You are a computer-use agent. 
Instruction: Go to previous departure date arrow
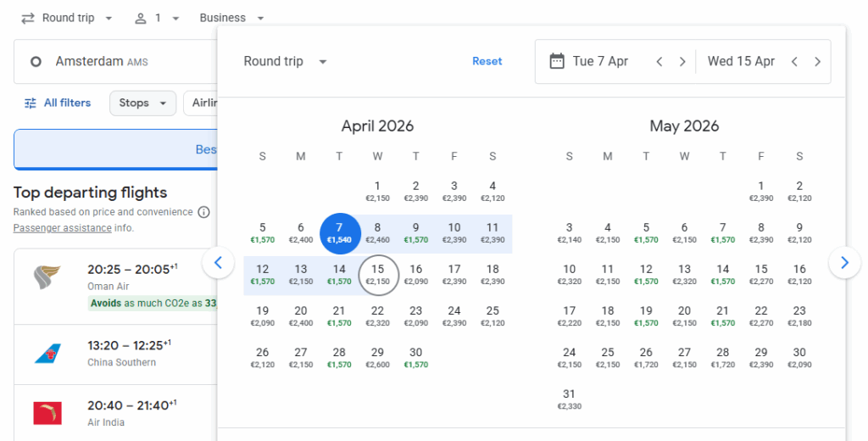659,62
